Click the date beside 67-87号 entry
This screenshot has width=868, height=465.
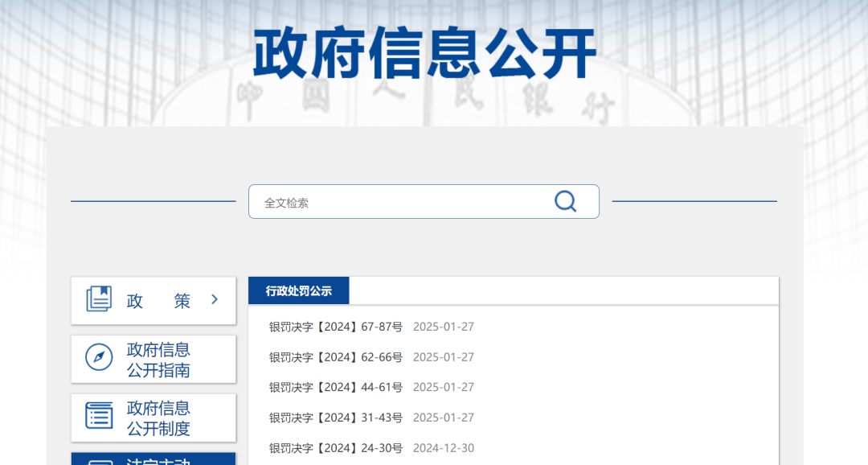(x=444, y=327)
